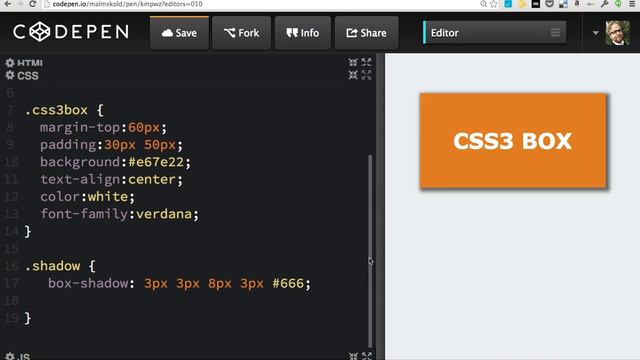Click the yellow extension icon

[522, 4]
